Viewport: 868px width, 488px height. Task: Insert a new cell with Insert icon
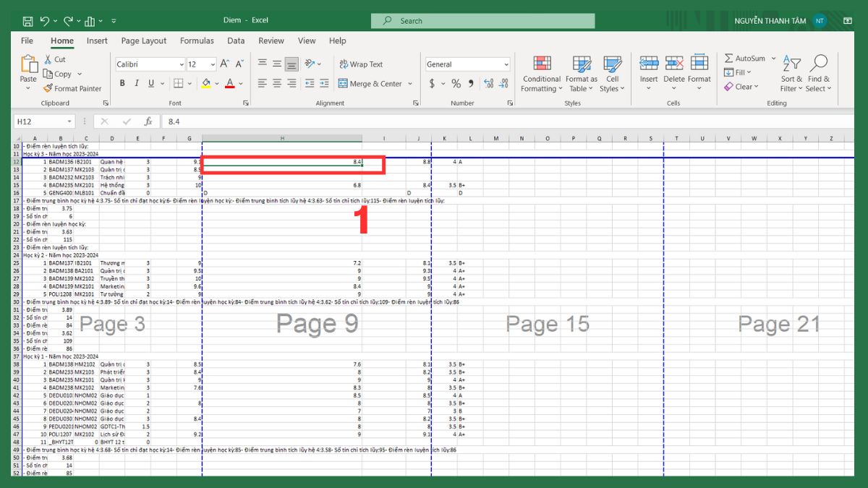[648, 69]
